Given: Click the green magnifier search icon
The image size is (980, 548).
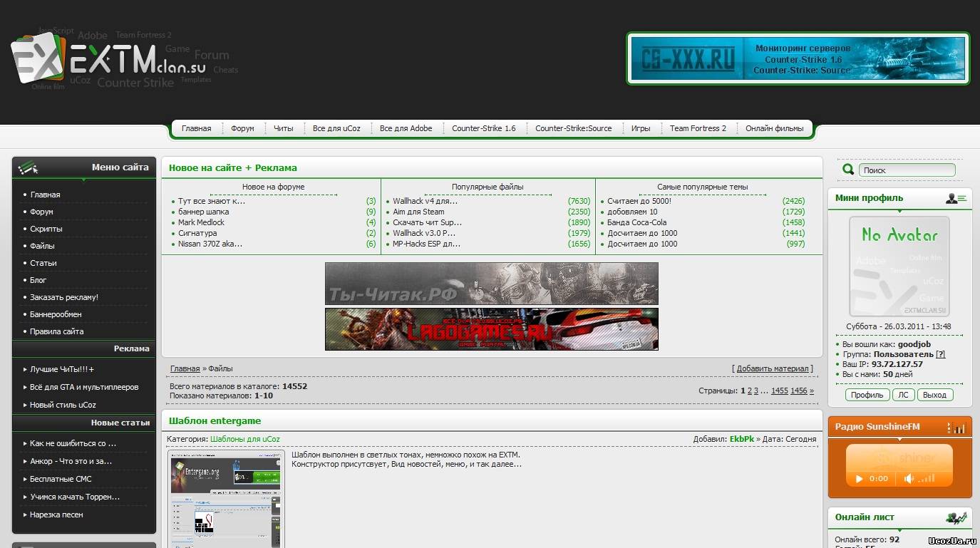Looking at the screenshot, I should (848, 170).
